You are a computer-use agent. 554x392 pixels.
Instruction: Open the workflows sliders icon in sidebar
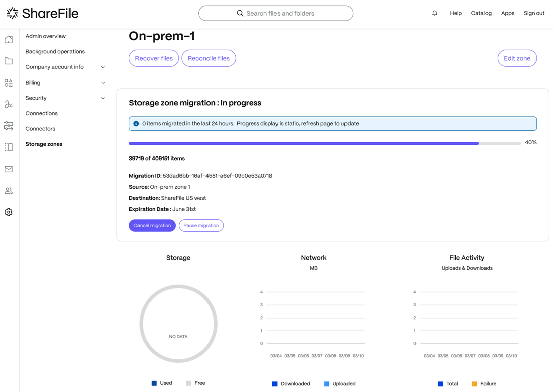coord(9,126)
